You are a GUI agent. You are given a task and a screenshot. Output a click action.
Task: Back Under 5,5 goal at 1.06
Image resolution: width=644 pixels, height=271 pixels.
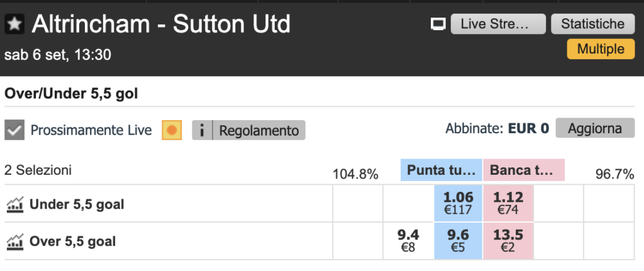[458, 203]
